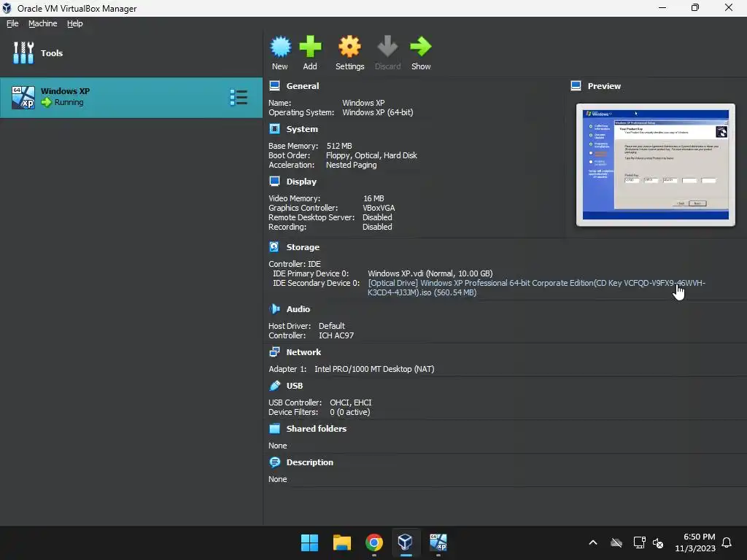Click the muted volume tray icon
Image resolution: width=747 pixels, height=560 pixels.
click(x=658, y=542)
